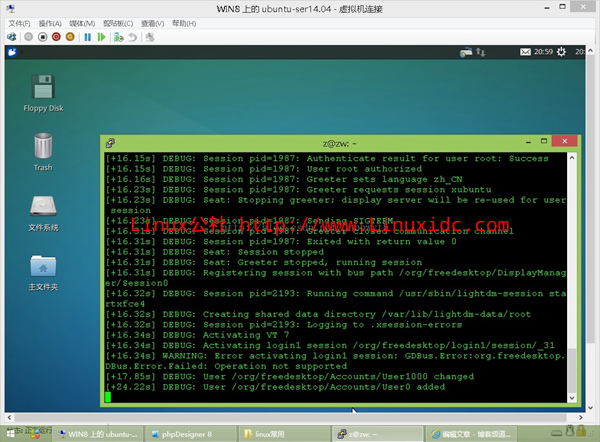600x442 pixels.
Task: Click the 'User root authorized' line
Action: pyautogui.click(x=264, y=169)
